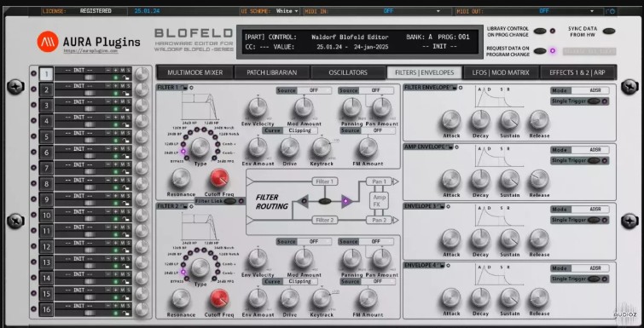The height and width of the screenshot is (328, 644).
Task: Click the green LED on part 7 row
Action: click(116, 172)
